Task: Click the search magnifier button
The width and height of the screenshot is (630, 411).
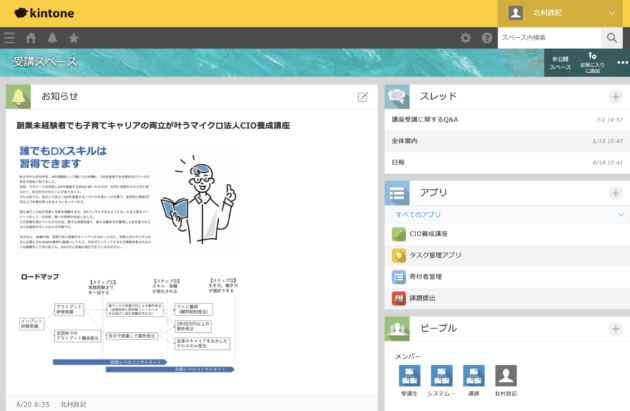Action: [612, 38]
